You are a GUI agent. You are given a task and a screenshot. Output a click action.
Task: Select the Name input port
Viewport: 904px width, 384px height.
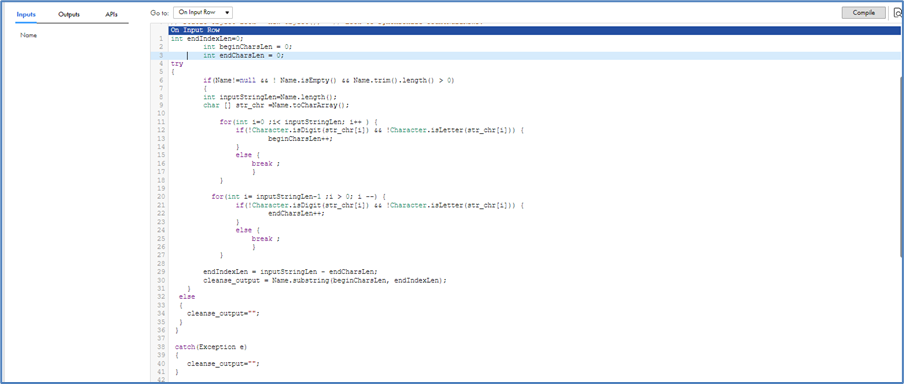click(x=28, y=35)
